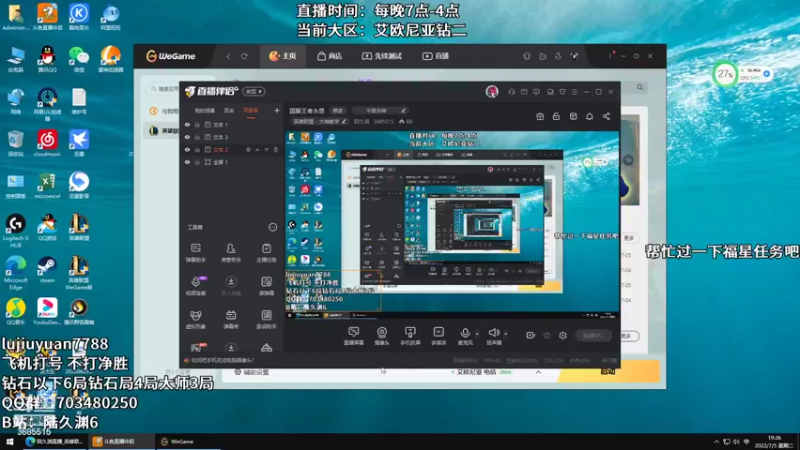This screenshot has width=800, height=450.
Task: Open WeGame 商店 tab
Action: (330, 56)
